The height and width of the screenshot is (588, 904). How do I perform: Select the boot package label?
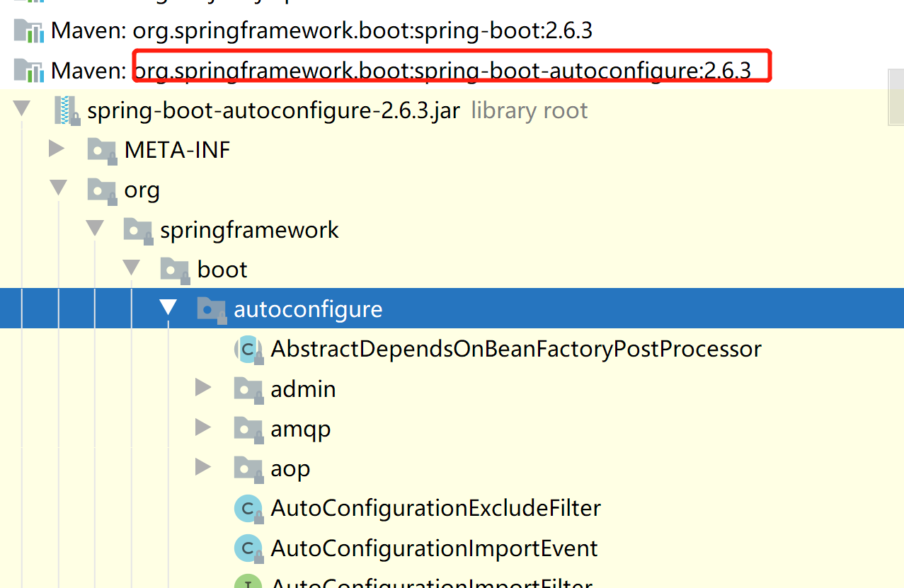(x=222, y=270)
